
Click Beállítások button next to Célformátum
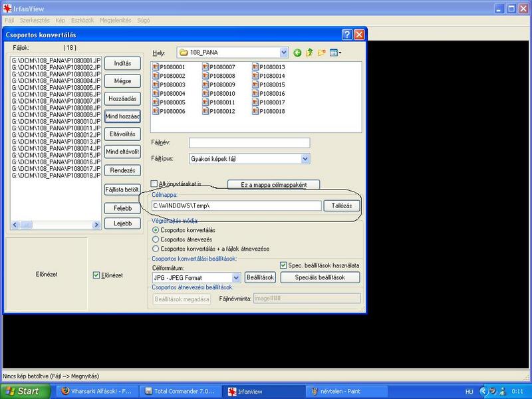pos(260,277)
